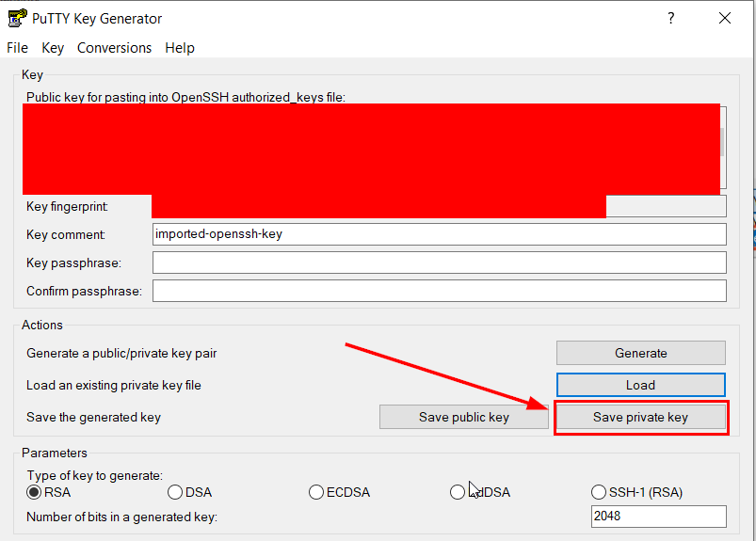Click the Confirm passphrase field
The width and height of the screenshot is (756, 541).
(x=439, y=292)
